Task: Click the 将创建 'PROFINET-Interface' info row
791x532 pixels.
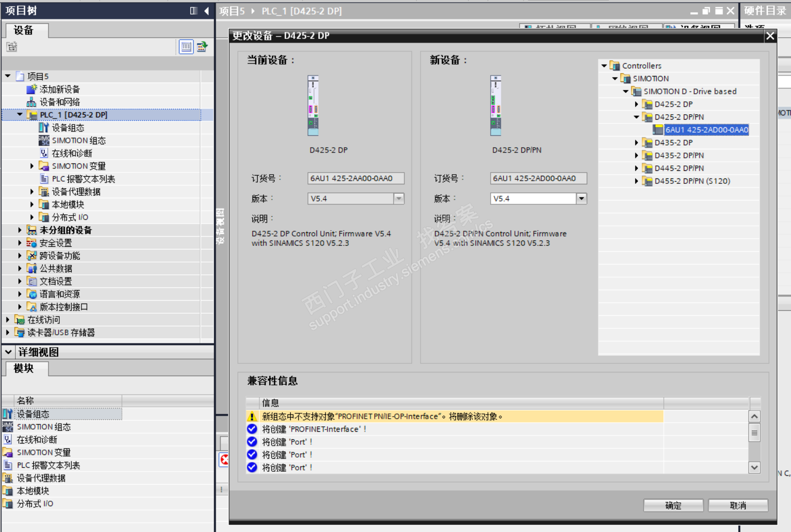Action: point(455,429)
